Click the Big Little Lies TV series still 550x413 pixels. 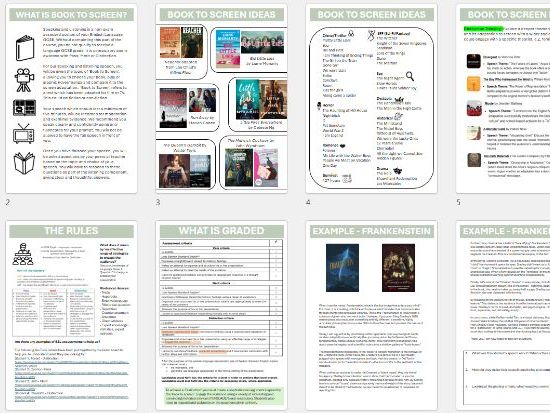(x=262, y=42)
